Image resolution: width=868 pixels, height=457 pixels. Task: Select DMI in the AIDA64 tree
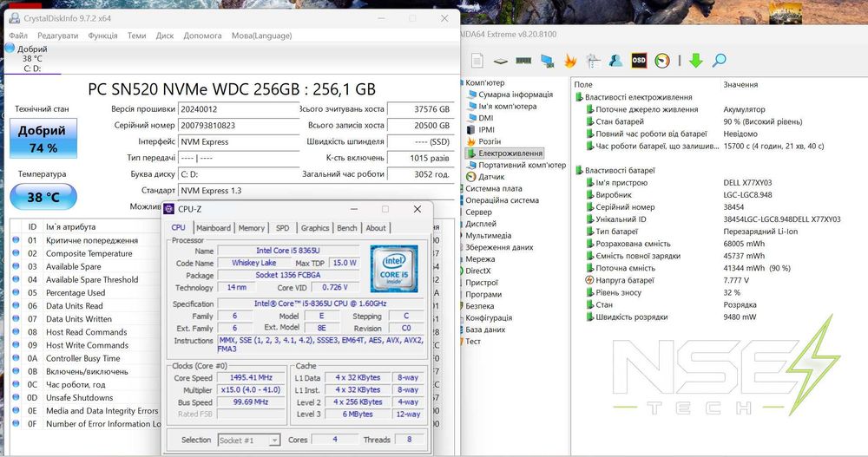[x=486, y=118]
